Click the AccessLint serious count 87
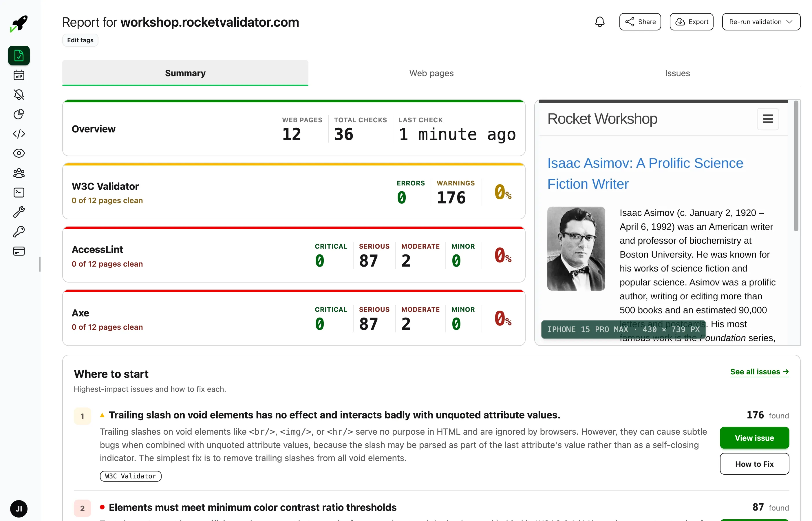The width and height of the screenshot is (812, 521). [x=368, y=261]
